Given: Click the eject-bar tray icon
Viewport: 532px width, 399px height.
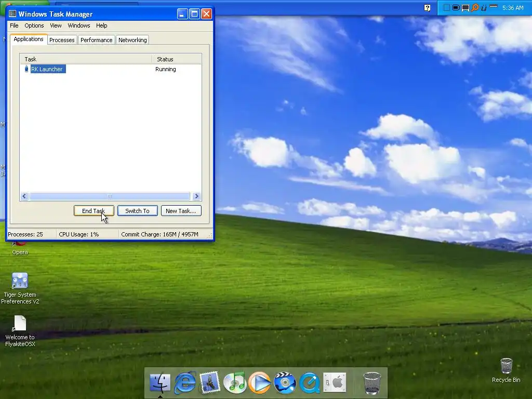Looking at the screenshot, I should [494, 6].
